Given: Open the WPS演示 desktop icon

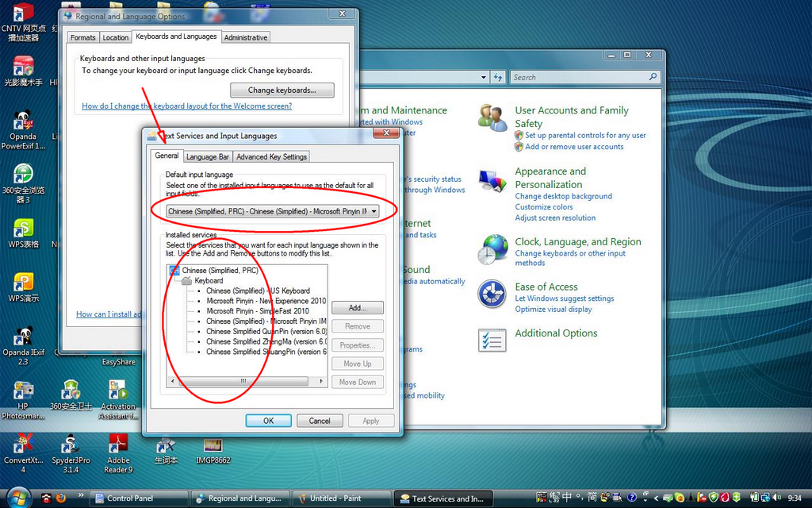Looking at the screenshot, I should [23, 287].
